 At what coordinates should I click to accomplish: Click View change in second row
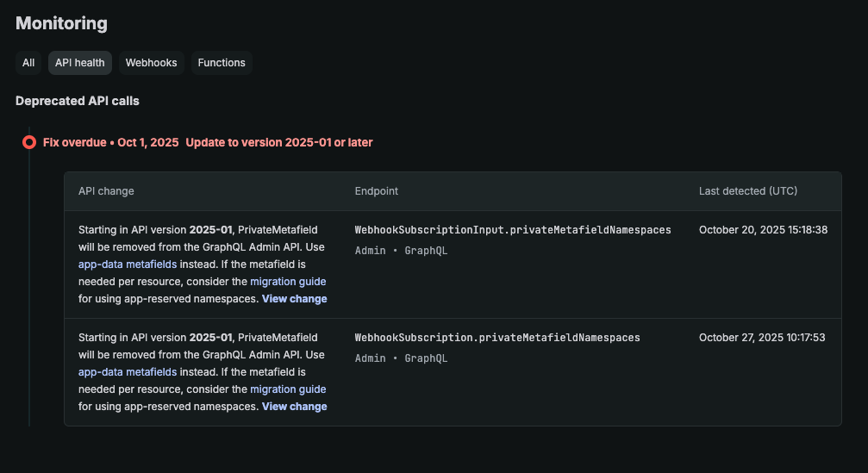[294, 407]
